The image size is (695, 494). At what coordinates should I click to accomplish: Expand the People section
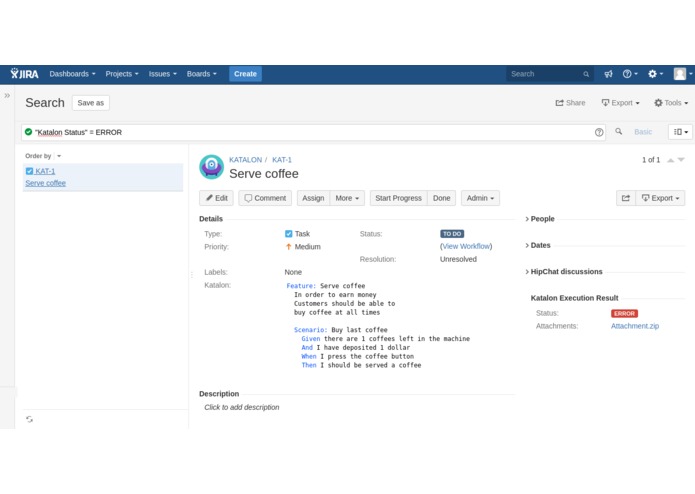coord(540,219)
